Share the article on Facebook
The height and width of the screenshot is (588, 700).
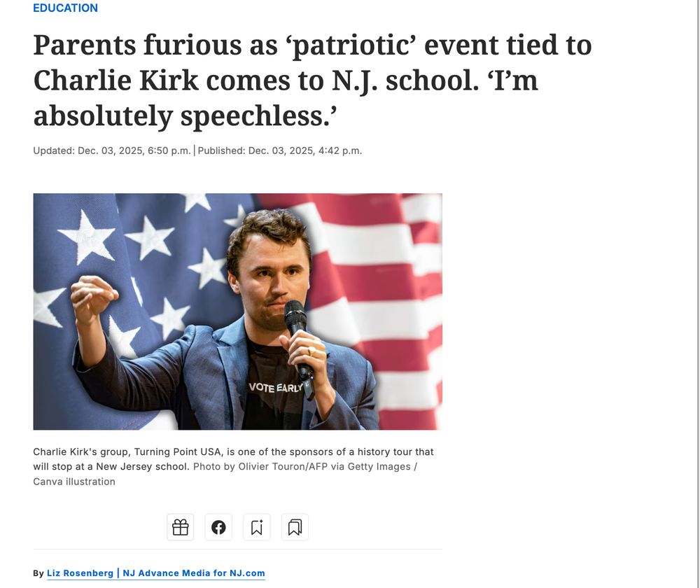(218, 527)
